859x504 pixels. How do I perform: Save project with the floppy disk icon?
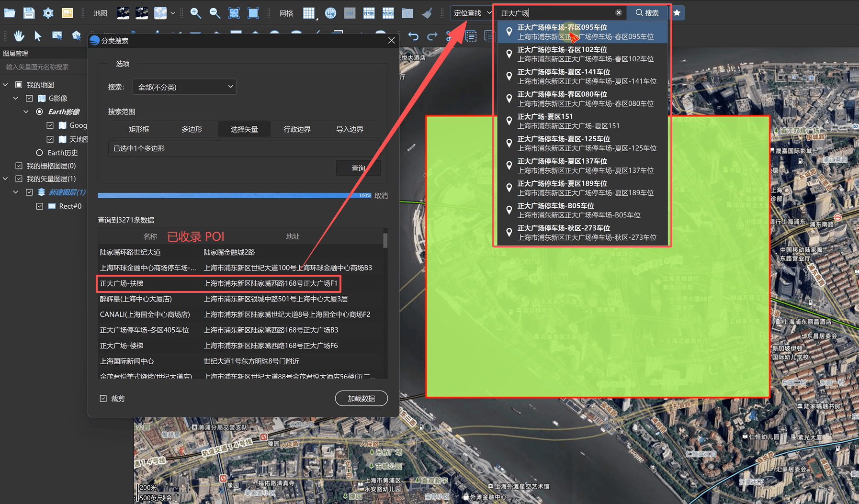tap(29, 13)
